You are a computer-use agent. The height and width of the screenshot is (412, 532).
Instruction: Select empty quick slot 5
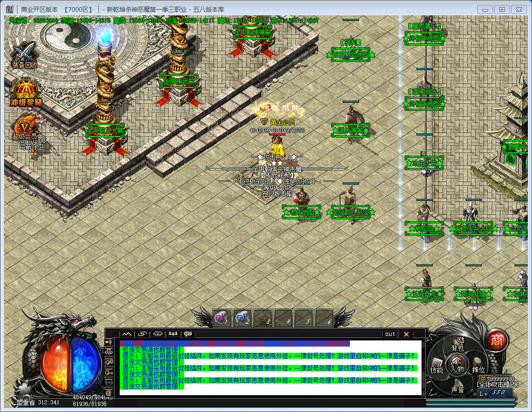point(304,319)
